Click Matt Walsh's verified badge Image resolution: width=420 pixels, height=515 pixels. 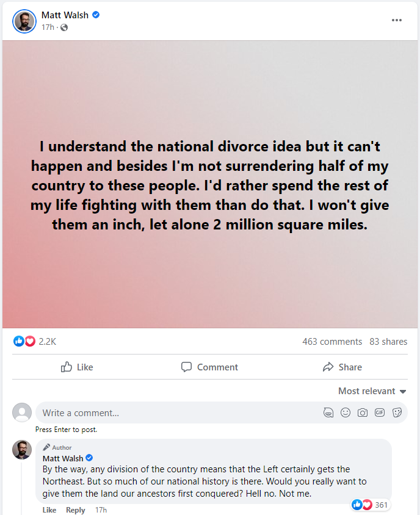coord(96,15)
